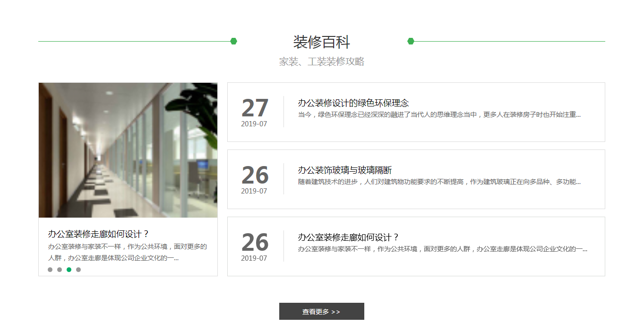
Task: Open the office corridor carousel image
Action: 128,150
